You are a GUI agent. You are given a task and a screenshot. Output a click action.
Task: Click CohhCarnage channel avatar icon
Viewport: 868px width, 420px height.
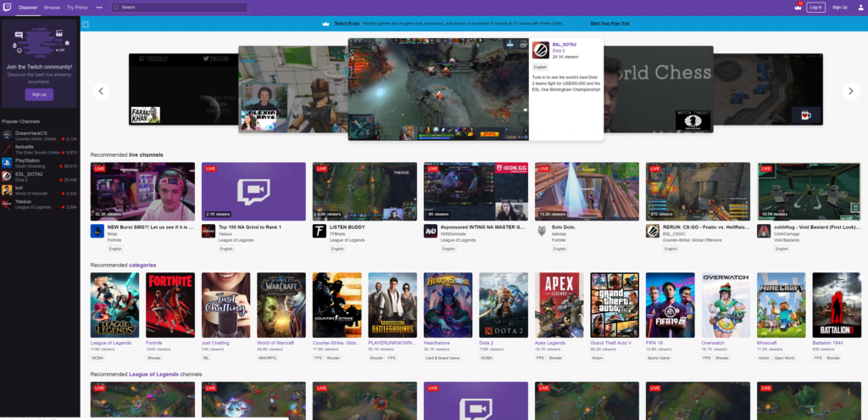point(764,231)
